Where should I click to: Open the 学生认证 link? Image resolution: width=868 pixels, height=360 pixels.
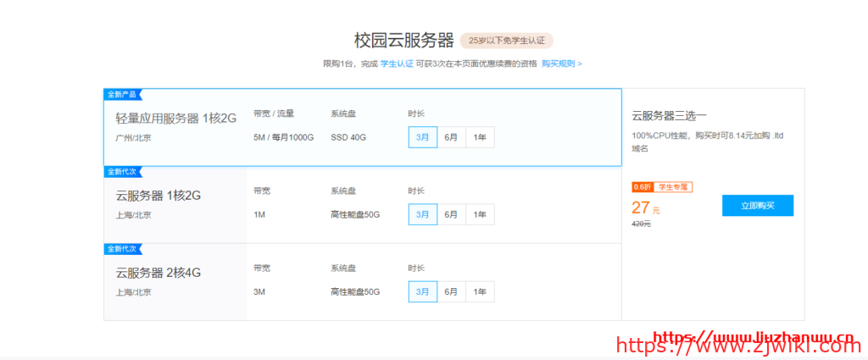397,64
